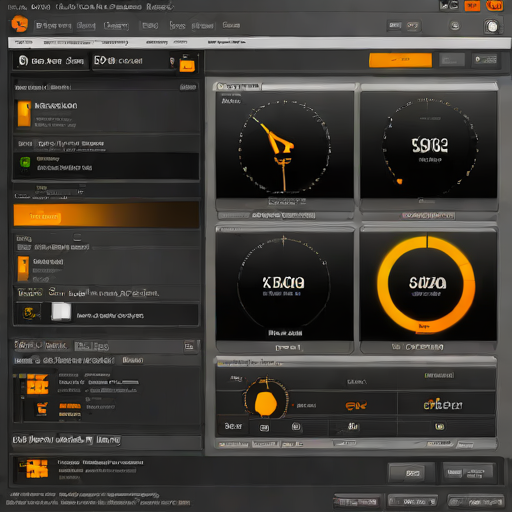Click the white page icon in the left panel
The image size is (512, 512).
61,312
